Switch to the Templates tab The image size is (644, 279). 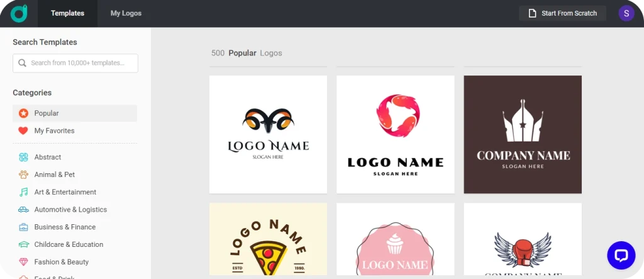67,13
